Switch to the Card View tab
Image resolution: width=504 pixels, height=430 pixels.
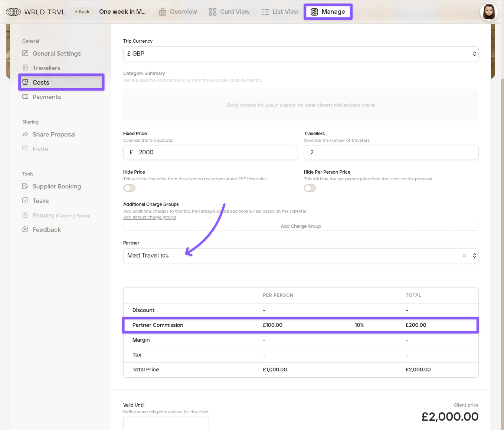coord(229,12)
